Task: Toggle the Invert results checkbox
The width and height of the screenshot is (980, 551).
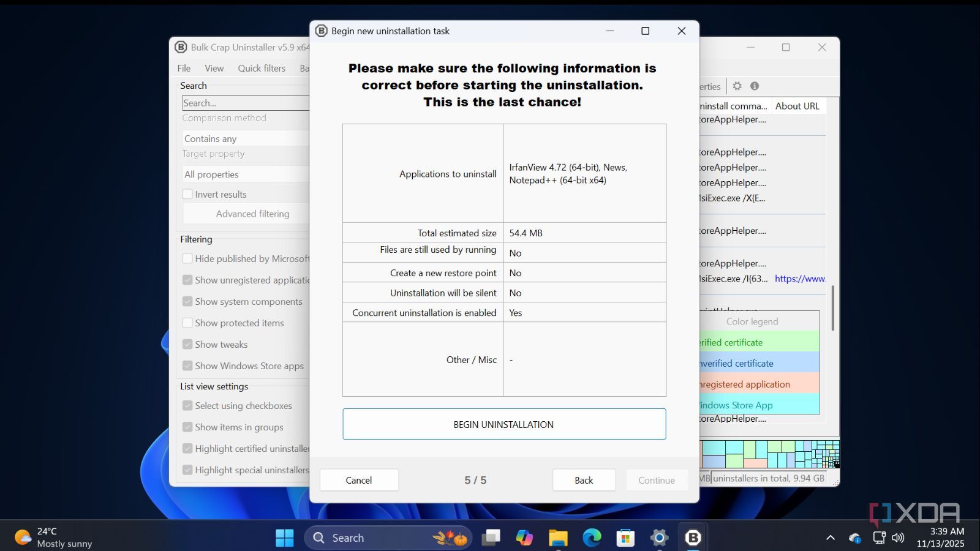Action: [x=188, y=194]
